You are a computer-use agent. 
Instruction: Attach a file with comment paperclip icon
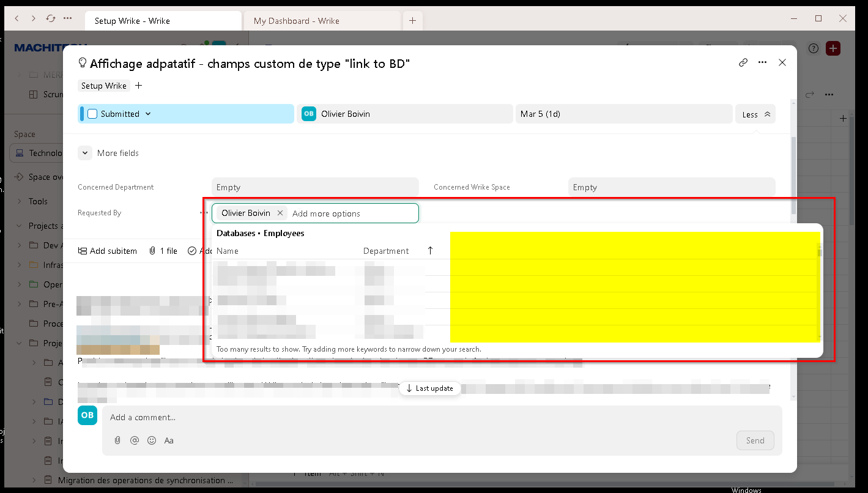click(117, 440)
